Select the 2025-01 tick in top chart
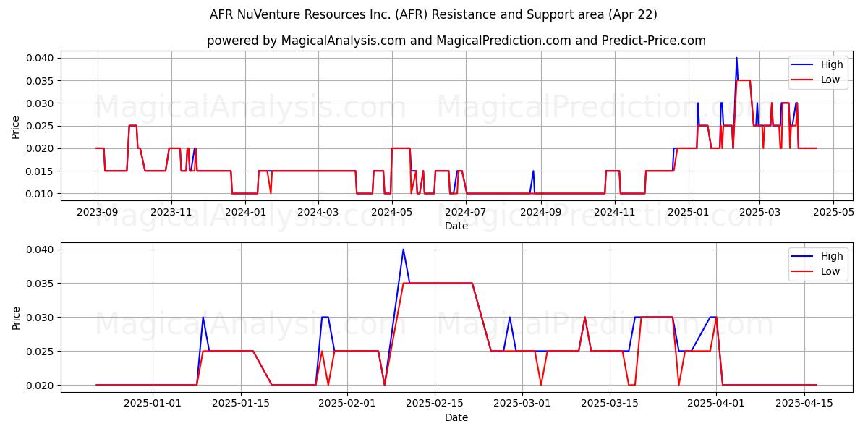The width and height of the screenshot is (868, 434). (688, 212)
